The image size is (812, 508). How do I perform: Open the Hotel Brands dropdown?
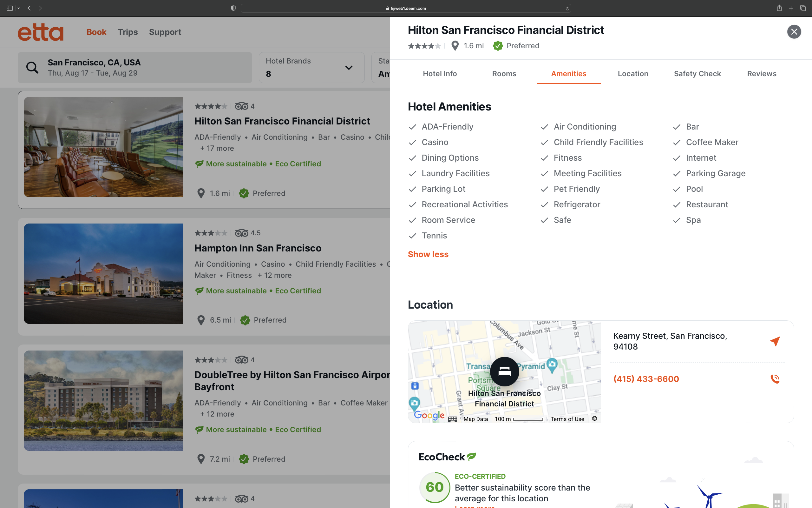click(311, 68)
